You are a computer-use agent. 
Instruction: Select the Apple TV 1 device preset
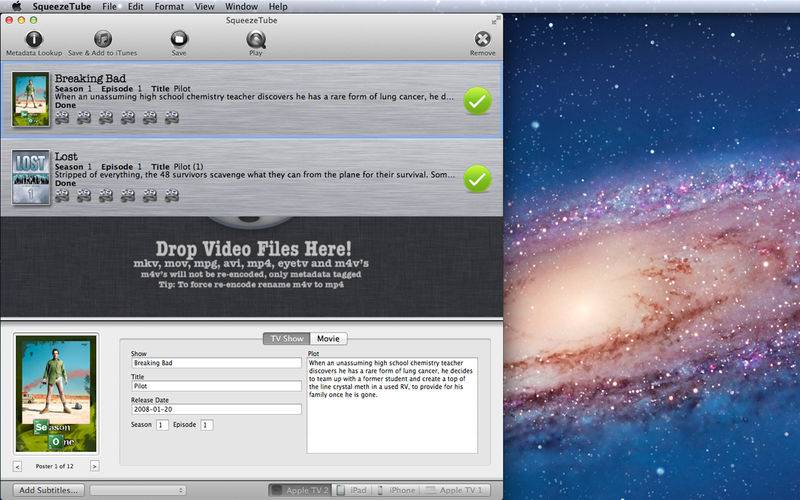click(455, 490)
